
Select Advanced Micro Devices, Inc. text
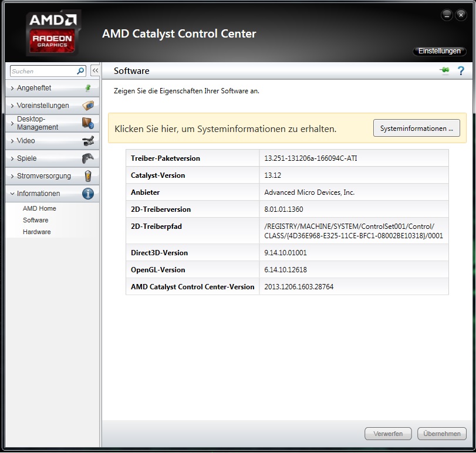point(309,192)
